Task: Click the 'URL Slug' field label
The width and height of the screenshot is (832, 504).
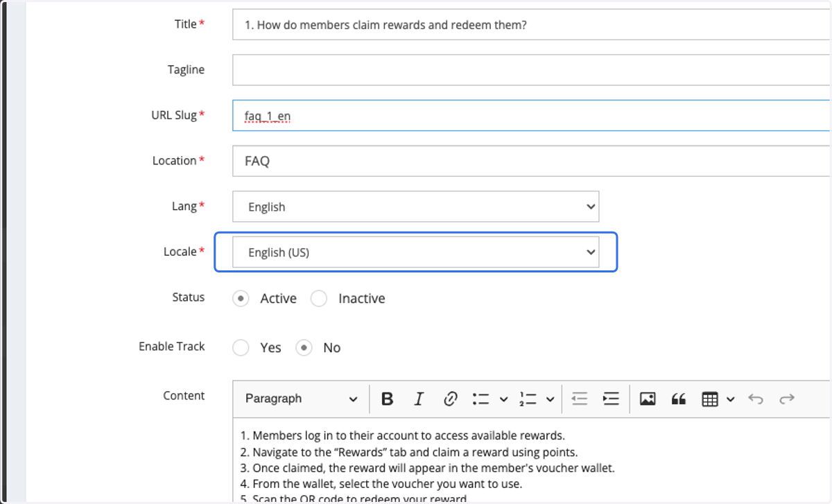Action: [174, 115]
